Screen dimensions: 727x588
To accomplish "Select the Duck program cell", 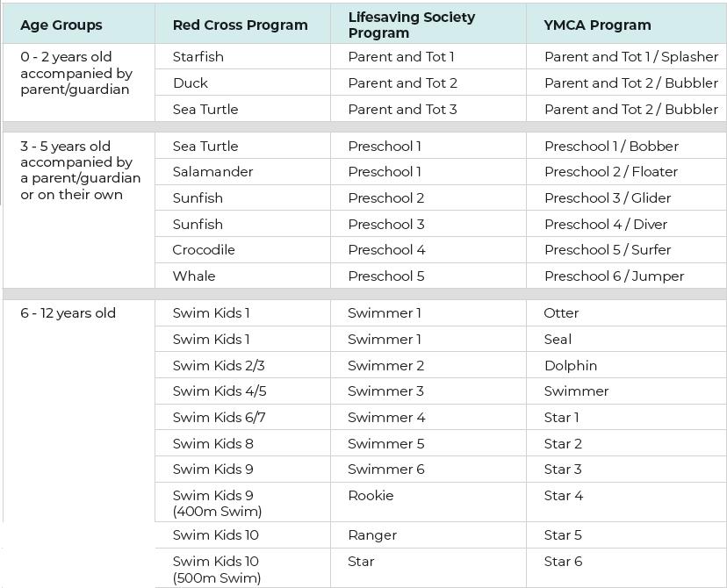I will pyautogui.click(x=191, y=83).
